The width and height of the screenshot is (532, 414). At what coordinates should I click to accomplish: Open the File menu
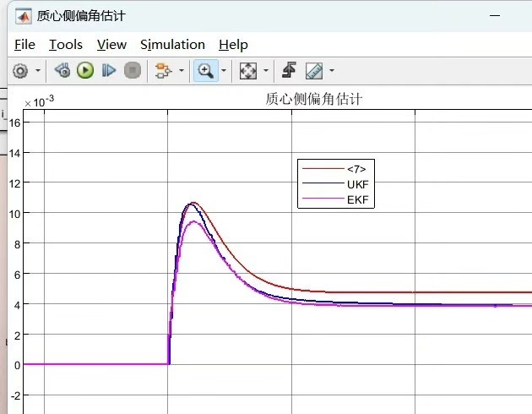pyautogui.click(x=24, y=45)
